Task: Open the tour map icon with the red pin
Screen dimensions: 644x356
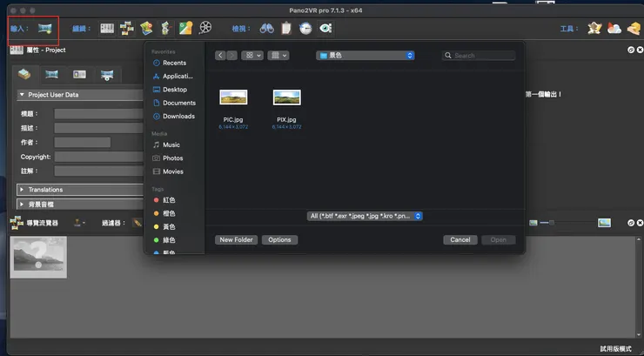Action: pyautogui.click(x=146, y=28)
